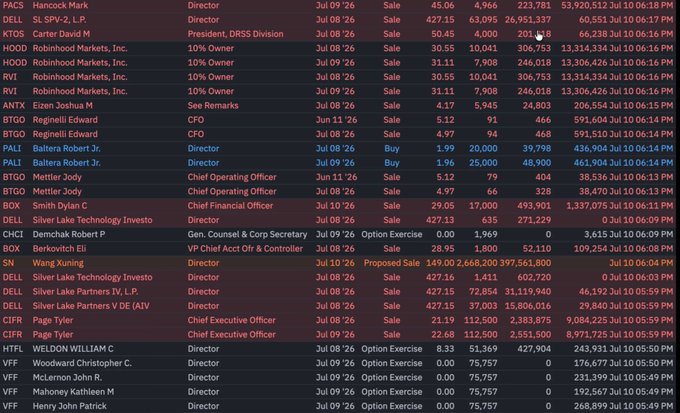Open insider Woodward Christopher C.'s page

click(82, 363)
